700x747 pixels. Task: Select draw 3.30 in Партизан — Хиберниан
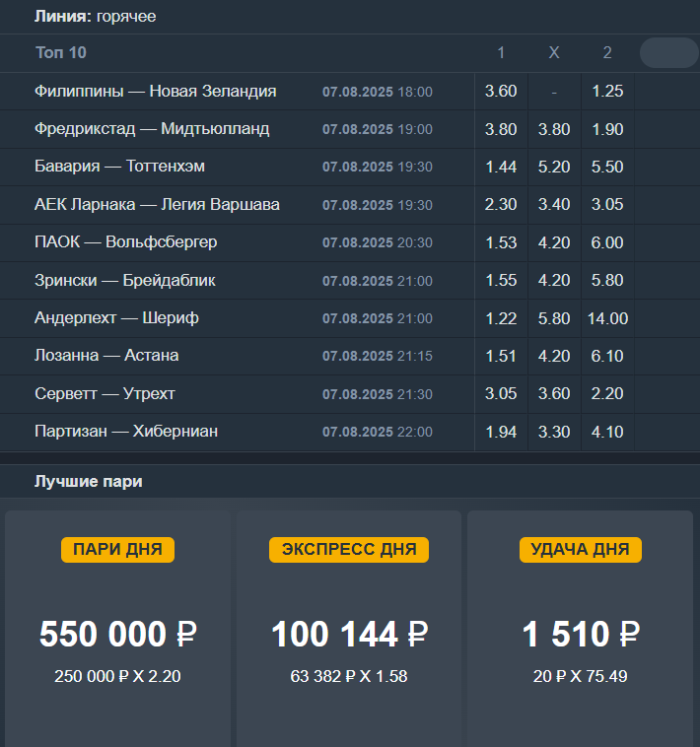click(554, 432)
